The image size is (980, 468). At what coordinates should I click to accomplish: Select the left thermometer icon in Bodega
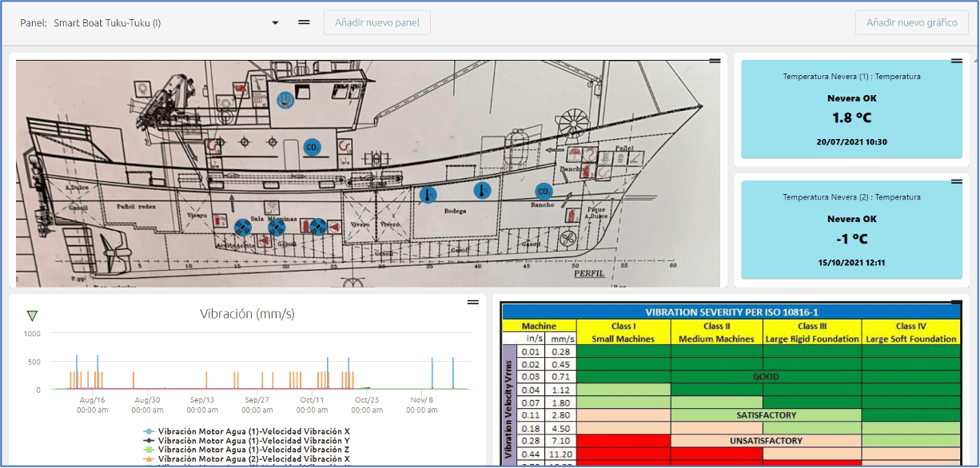click(x=428, y=195)
